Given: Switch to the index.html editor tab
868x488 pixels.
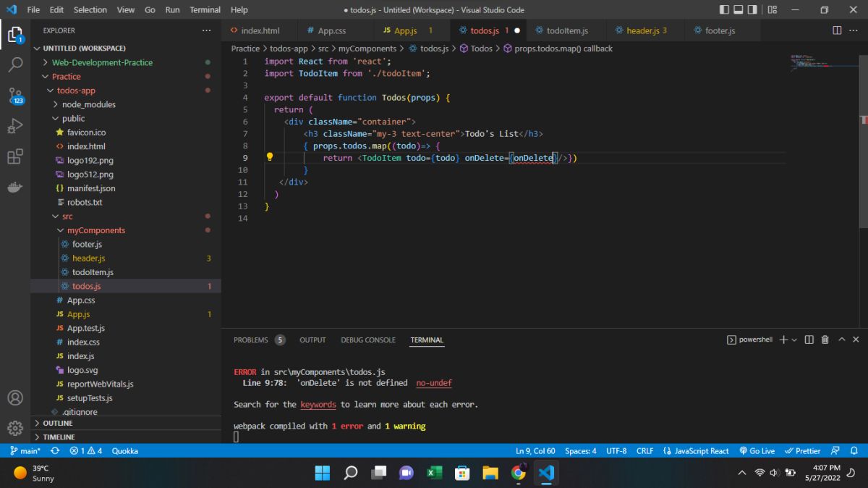Looking at the screenshot, I should [x=260, y=30].
